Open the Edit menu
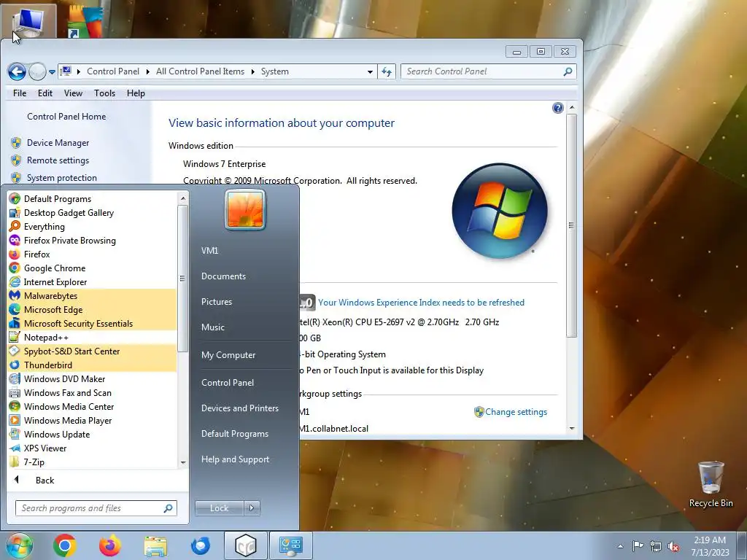Image resolution: width=747 pixels, height=560 pixels. pyautogui.click(x=45, y=93)
